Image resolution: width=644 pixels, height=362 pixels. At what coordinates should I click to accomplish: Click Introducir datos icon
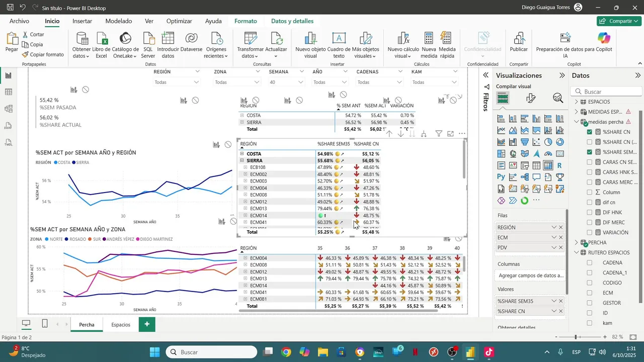[x=168, y=38]
